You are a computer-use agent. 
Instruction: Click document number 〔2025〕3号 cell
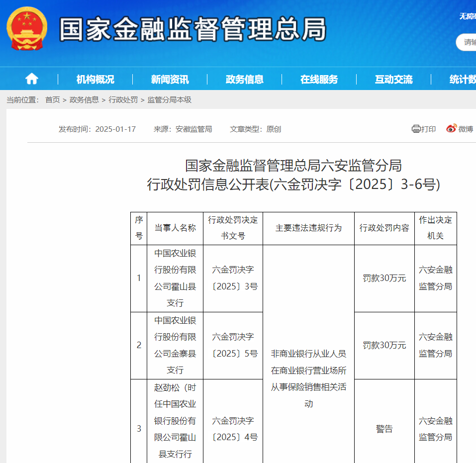point(233,278)
